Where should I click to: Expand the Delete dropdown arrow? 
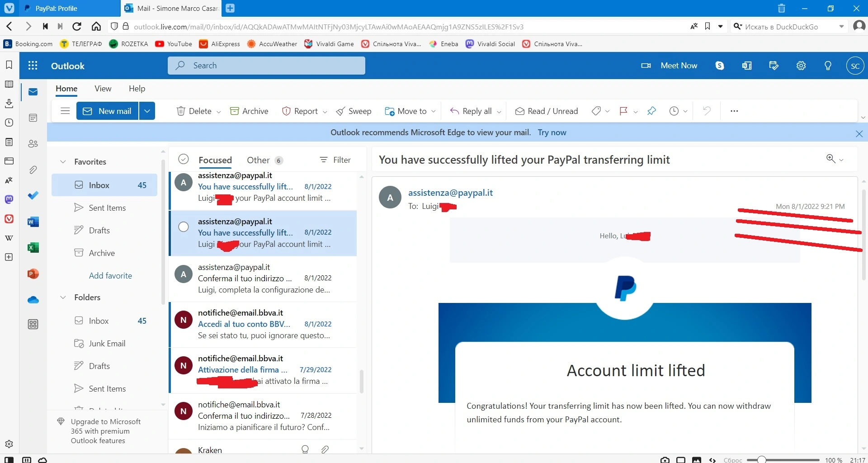point(219,111)
